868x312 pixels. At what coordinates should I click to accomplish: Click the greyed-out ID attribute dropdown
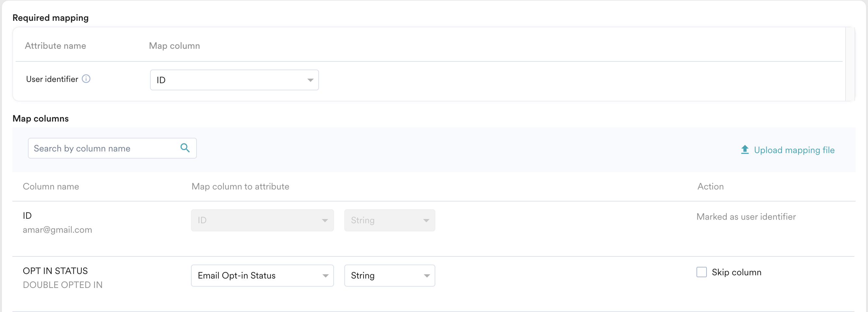[262, 220]
